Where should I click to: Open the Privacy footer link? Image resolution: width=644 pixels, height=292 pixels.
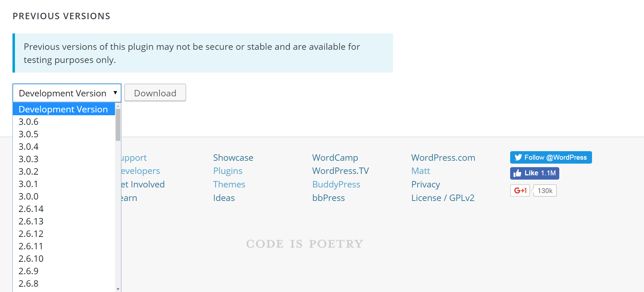[x=426, y=184]
